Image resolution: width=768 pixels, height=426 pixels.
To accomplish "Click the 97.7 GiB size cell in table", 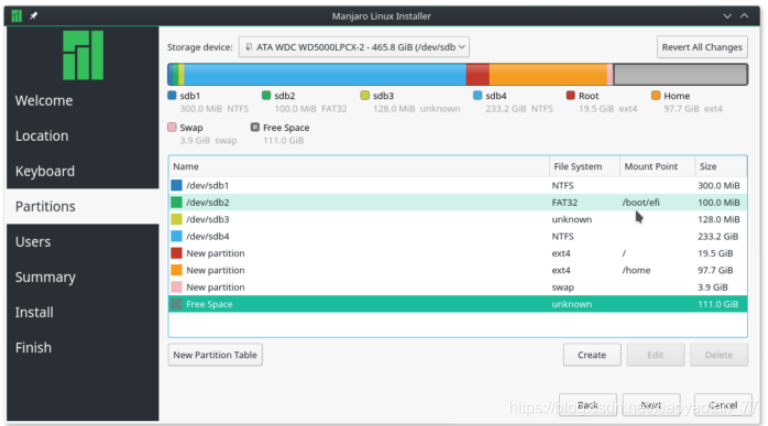I will 716,270.
